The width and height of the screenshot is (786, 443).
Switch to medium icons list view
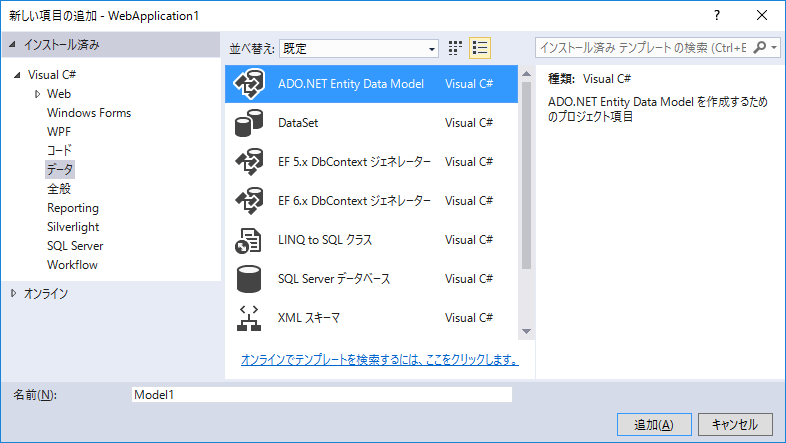coord(480,48)
